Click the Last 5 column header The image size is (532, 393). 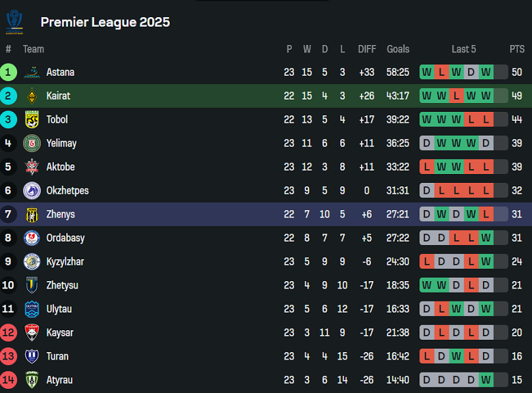coord(464,49)
